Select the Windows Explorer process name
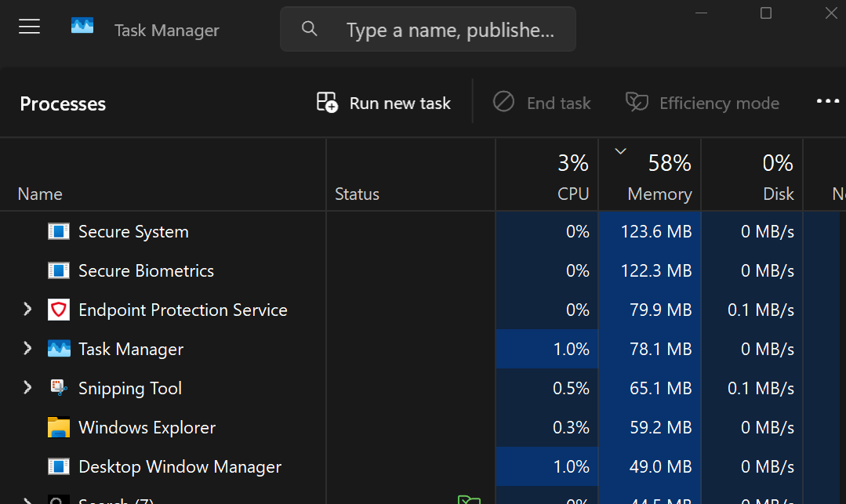Screen dimensions: 846x504 [x=147, y=427]
